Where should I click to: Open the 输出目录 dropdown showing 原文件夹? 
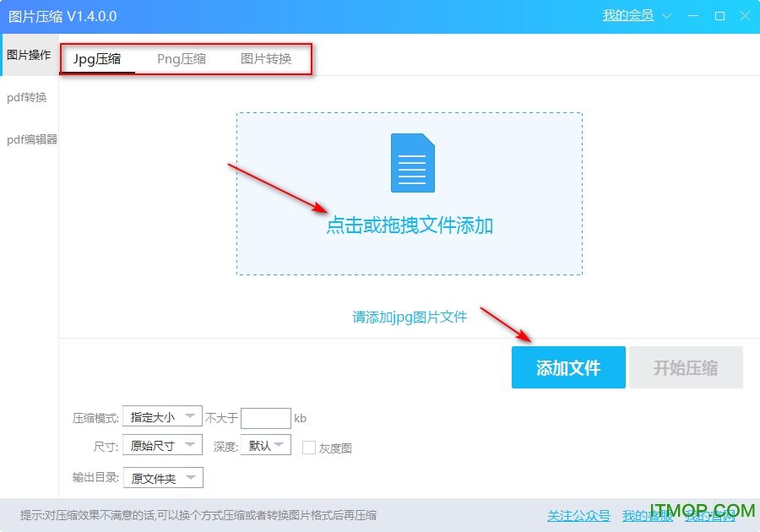tap(163, 478)
